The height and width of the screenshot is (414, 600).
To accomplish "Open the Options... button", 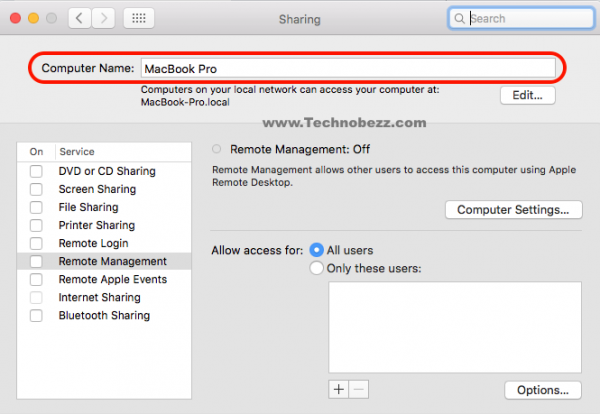I will pyautogui.click(x=543, y=390).
